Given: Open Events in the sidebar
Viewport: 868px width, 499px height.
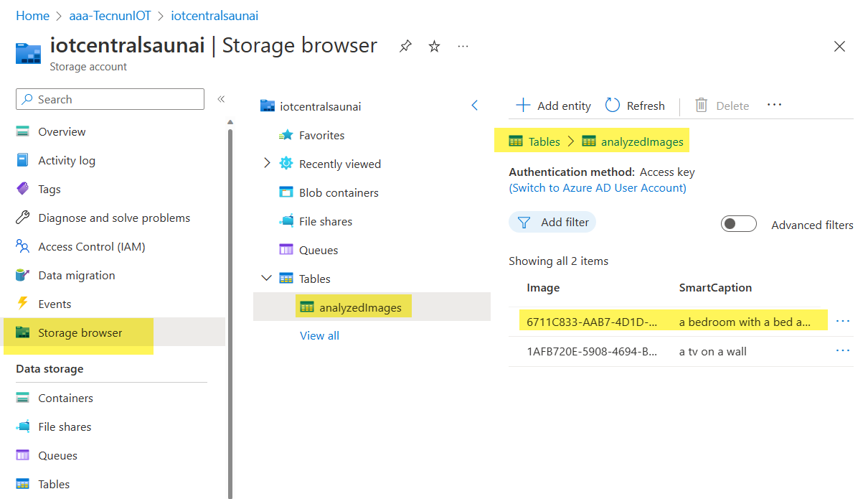Looking at the screenshot, I should [55, 304].
